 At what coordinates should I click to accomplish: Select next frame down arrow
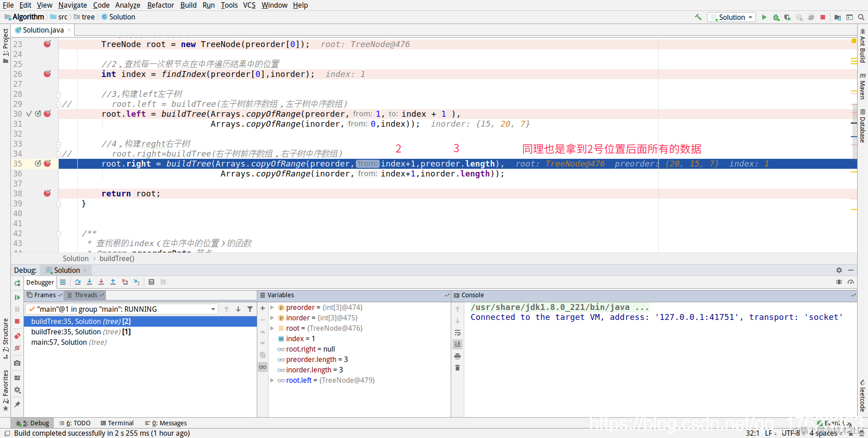tap(238, 309)
